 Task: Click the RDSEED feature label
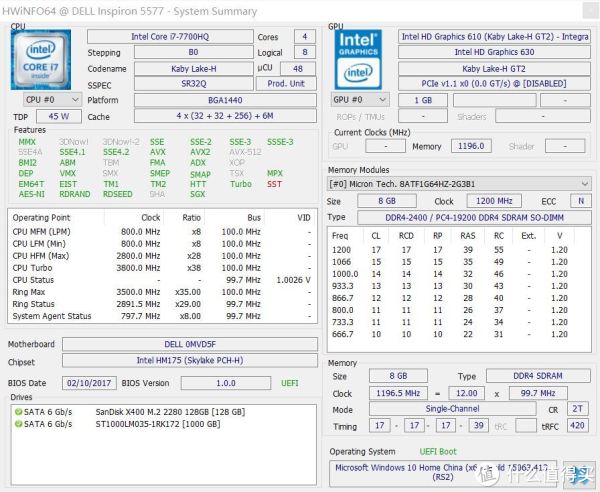117,194
